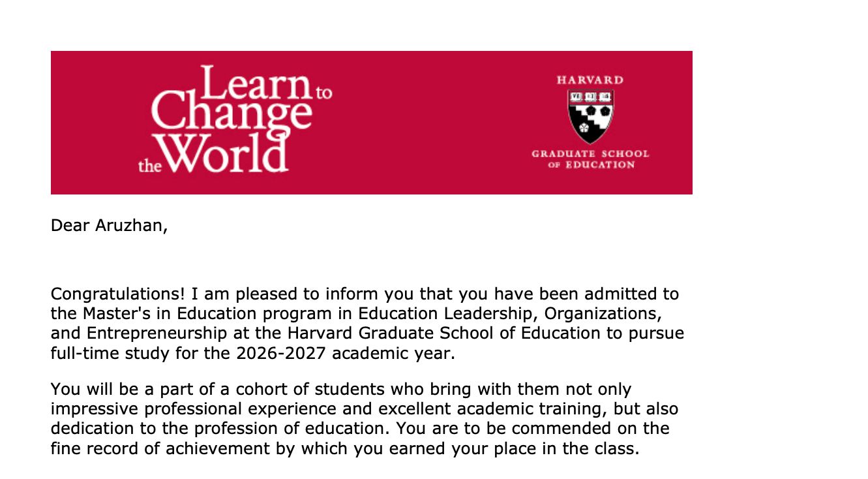Click the Harvard shield crest logo
Image resolution: width=868 pixels, height=479 pixels.
click(x=590, y=116)
